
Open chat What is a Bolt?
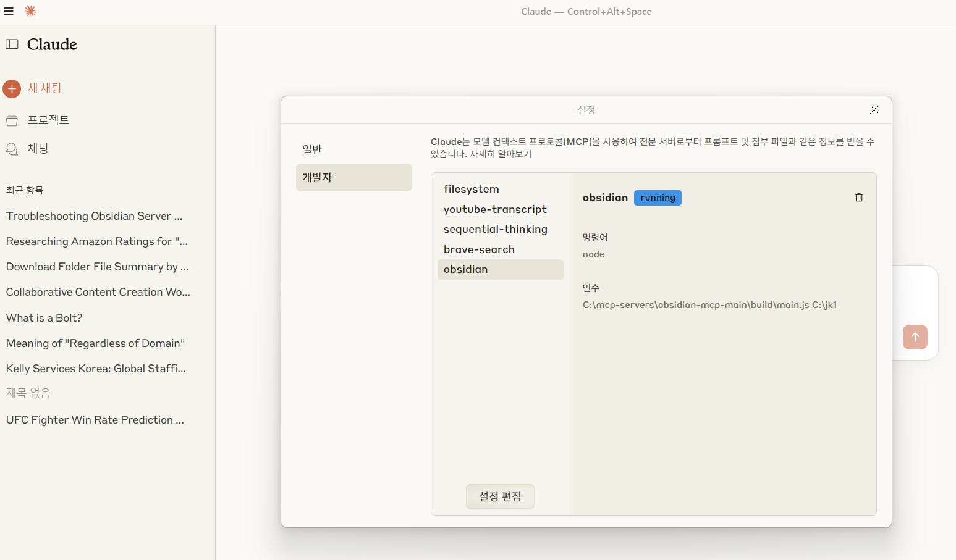(x=44, y=318)
